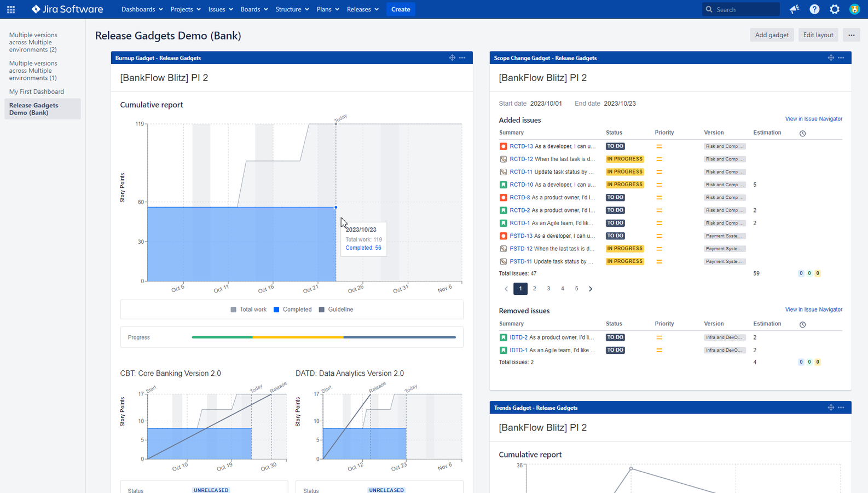Open the Help question mark icon
The image size is (868, 493).
[x=814, y=9]
